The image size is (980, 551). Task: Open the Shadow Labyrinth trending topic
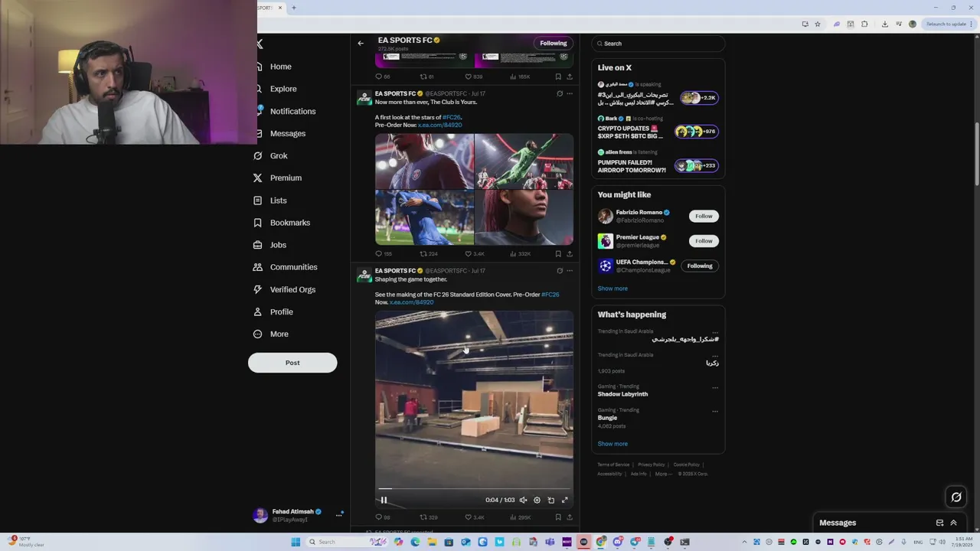click(x=622, y=394)
